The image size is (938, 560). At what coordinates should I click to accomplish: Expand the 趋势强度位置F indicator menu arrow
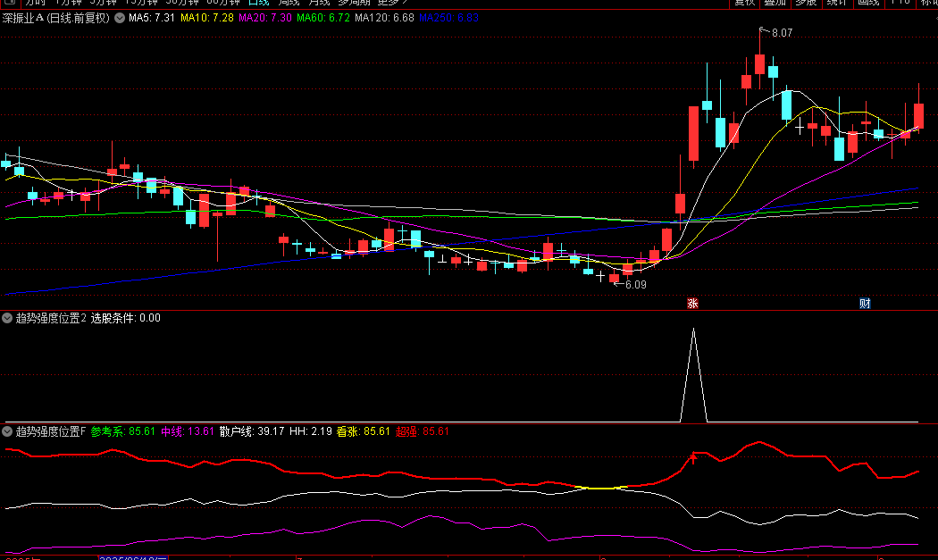7,431
